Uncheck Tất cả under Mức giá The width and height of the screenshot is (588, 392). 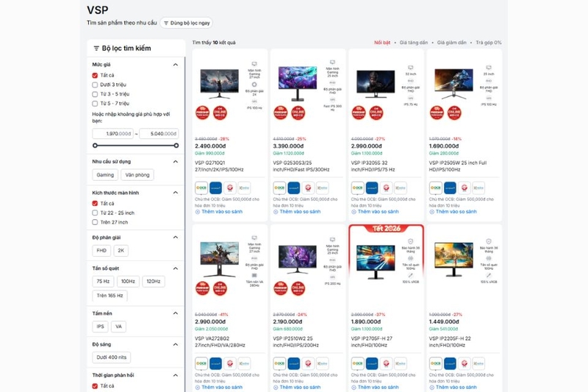click(x=95, y=76)
